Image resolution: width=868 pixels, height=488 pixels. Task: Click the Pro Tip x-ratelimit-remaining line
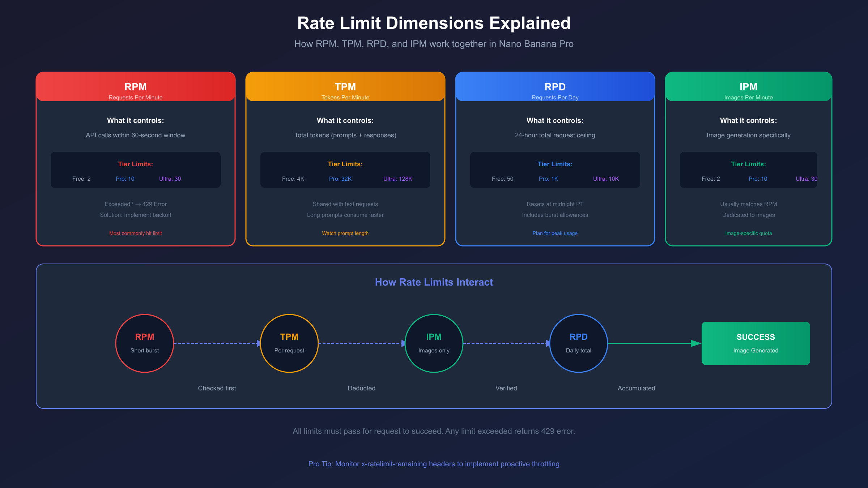434,464
